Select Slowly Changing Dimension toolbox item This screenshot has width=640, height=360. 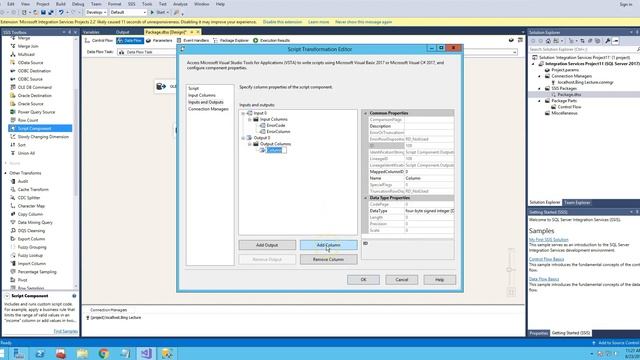43,137
